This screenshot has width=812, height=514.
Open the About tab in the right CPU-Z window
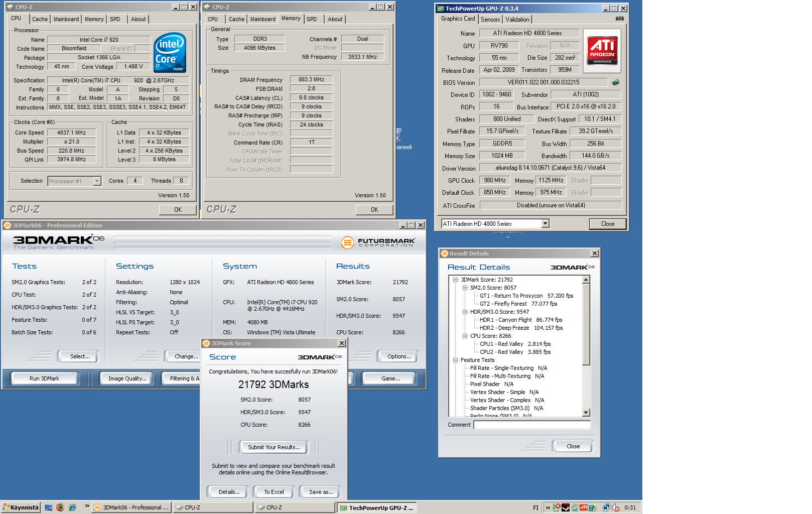(335, 19)
